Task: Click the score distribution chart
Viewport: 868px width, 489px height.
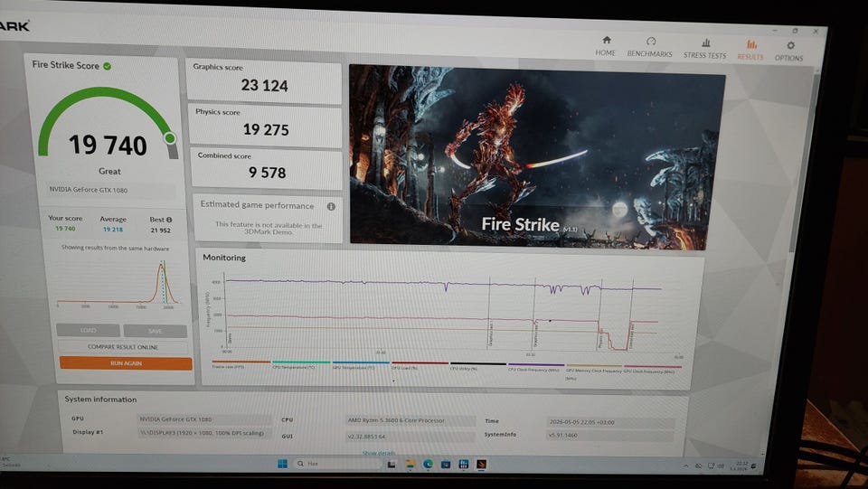Action: pos(117,283)
